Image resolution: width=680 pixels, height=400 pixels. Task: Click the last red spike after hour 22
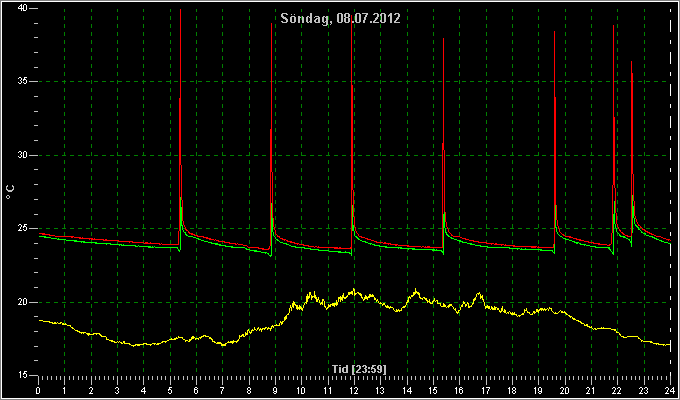pos(631,63)
